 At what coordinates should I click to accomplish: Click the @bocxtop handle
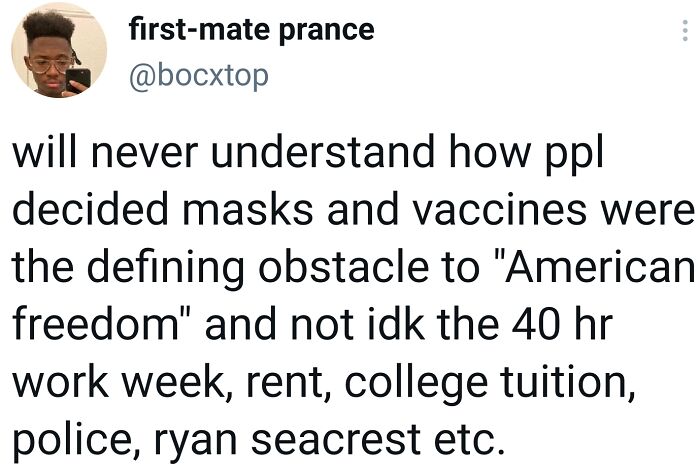click(x=199, y=75)
